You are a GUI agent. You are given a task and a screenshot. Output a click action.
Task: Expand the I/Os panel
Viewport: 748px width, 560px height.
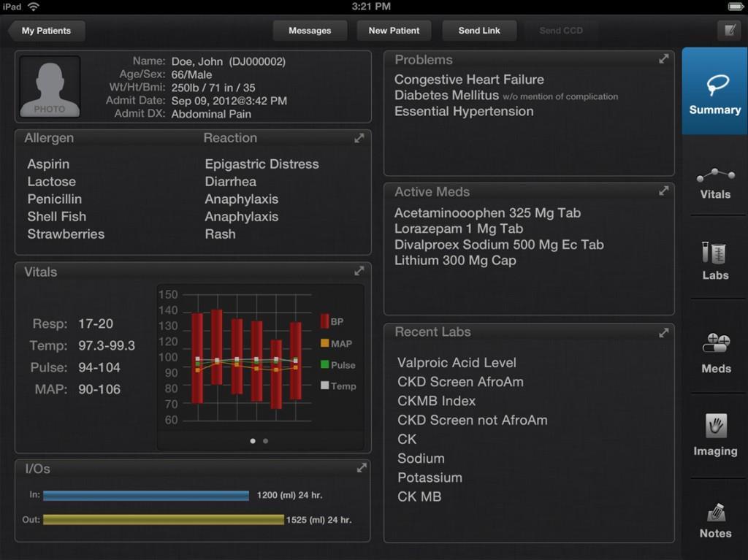point(362,468)
